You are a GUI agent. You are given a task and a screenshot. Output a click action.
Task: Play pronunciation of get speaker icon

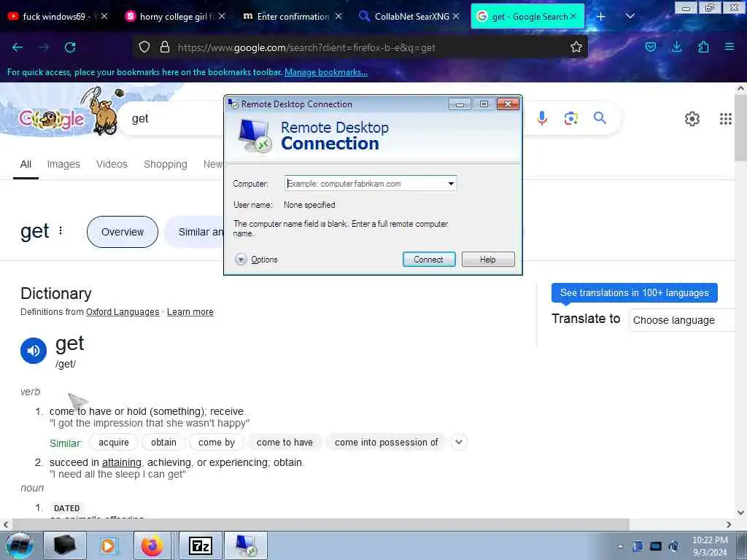point(34,351)
